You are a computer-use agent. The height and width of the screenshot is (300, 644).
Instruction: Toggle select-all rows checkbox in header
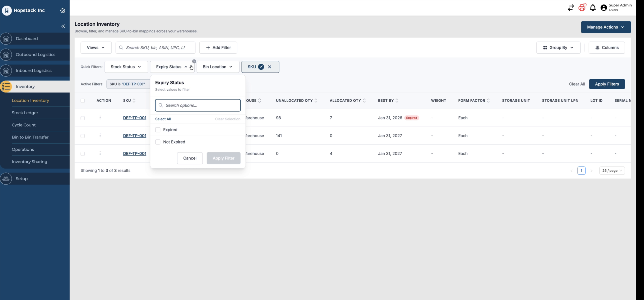pyautogui.click(x=82, y=101)
